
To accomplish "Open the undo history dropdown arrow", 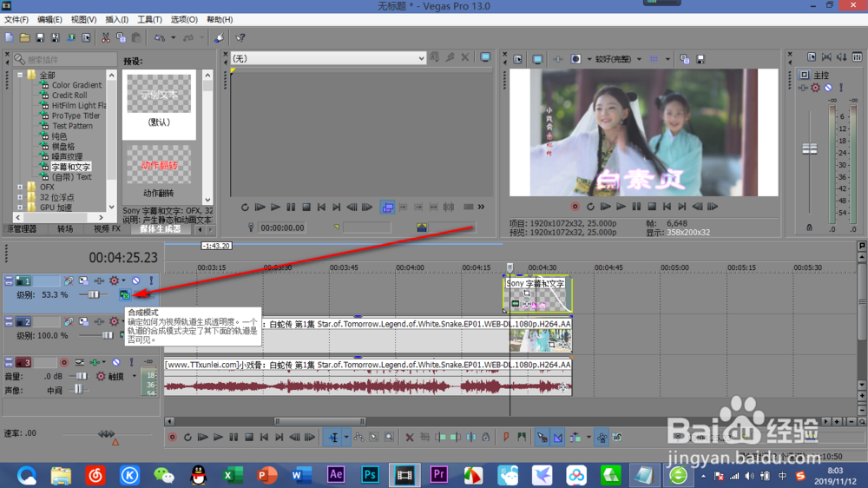I will (173, 37).
